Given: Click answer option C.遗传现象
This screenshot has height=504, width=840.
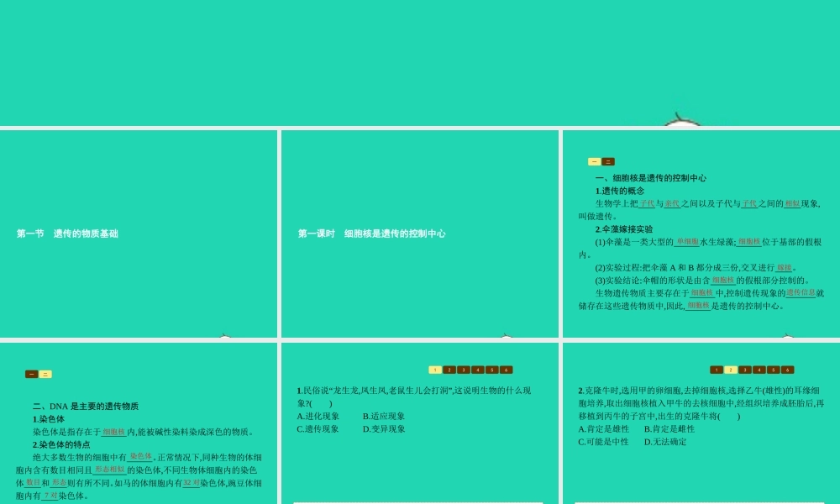Looking at the screenshot, I should click(x=318, y=429).
